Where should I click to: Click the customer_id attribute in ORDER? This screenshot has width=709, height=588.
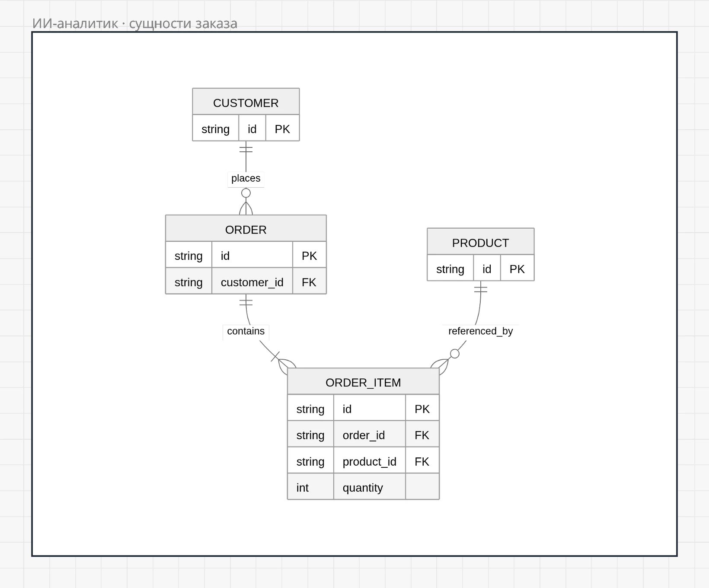[x=252, y=281]
